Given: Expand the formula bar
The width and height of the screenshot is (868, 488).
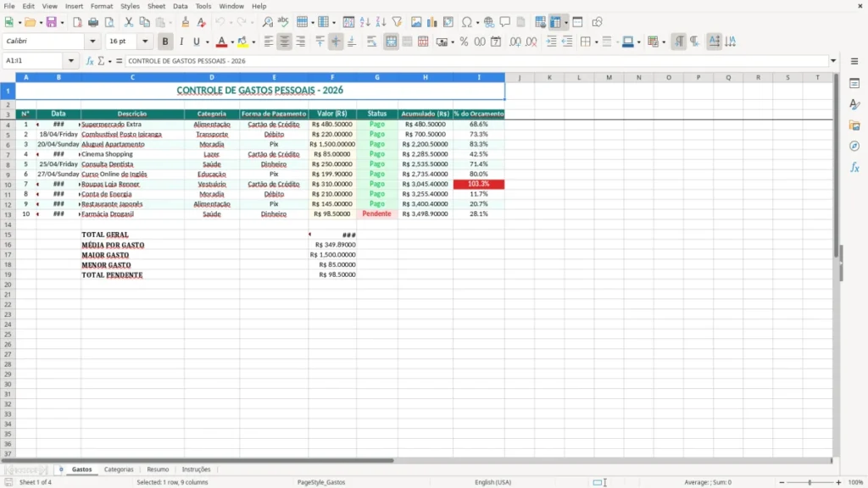Looking at the screenshot, I should [x=833, y=61].
